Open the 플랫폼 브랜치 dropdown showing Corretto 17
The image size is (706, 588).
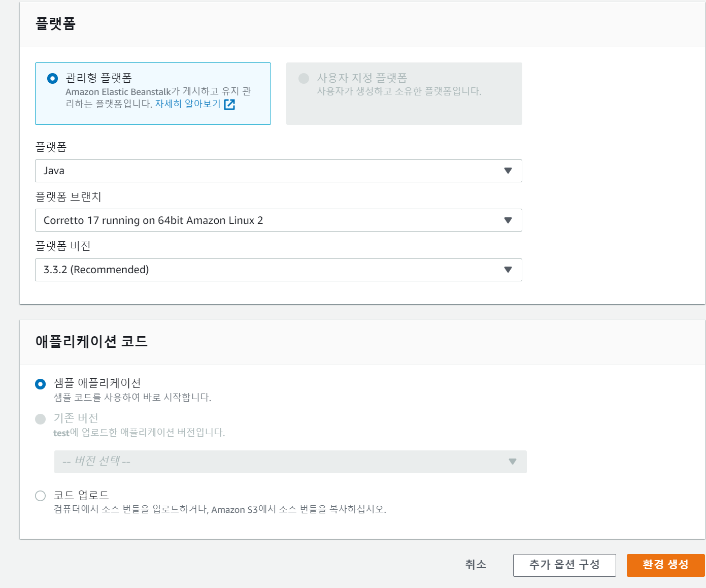[279, 220]
